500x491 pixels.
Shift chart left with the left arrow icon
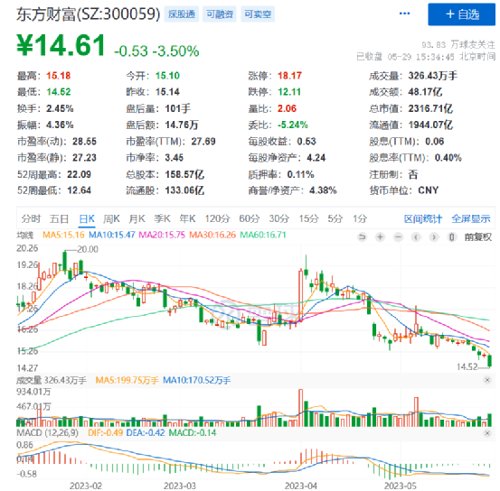tap(416, 237)
